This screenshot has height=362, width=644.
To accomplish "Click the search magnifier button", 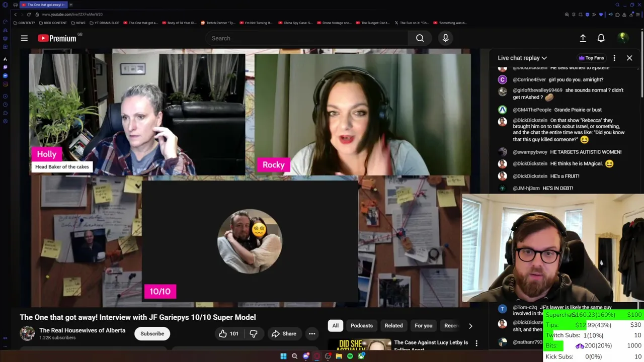I will point(420,38).
